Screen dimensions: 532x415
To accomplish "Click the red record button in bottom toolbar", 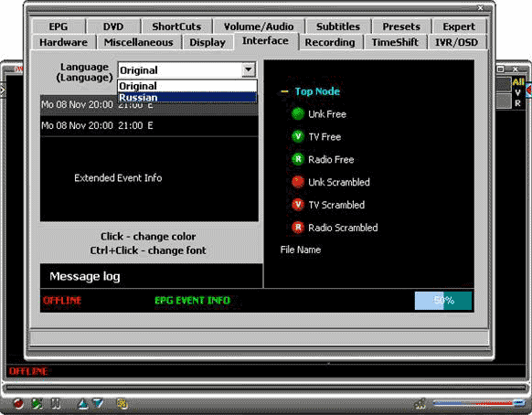I will point(18,403).
